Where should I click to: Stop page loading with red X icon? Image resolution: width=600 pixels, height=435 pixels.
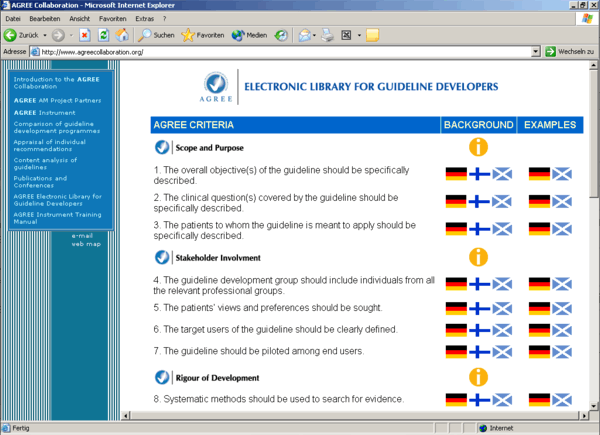tap(85, 35)
